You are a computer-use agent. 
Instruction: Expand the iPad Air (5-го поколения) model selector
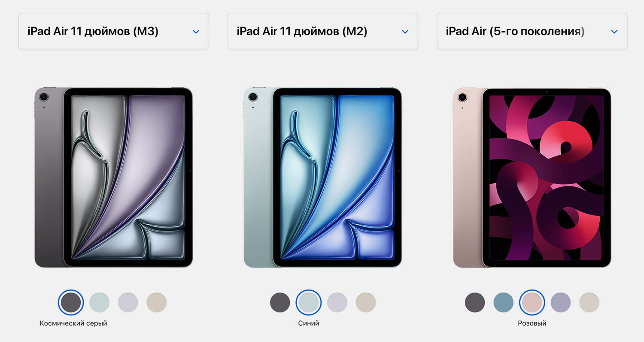(532, 31)
